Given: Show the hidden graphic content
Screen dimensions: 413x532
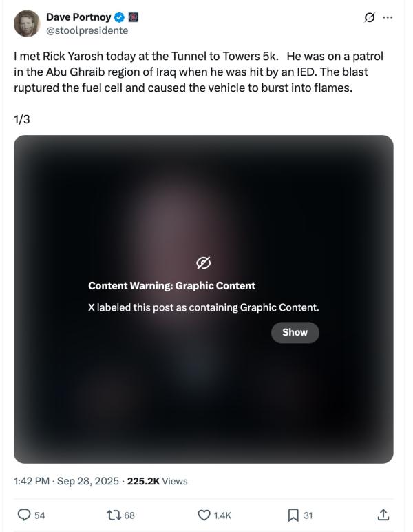Looking at the screenshot, I should pyautogui.click(x=295, y=332).
